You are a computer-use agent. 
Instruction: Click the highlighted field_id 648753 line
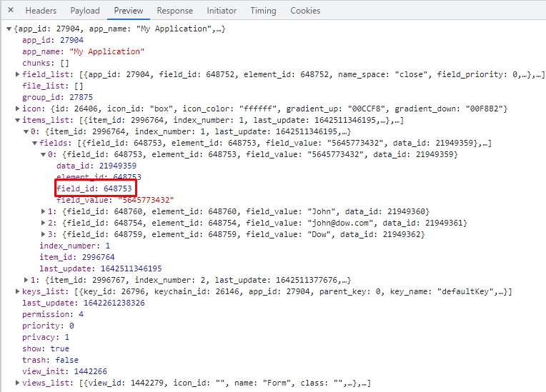pos(94,189)
